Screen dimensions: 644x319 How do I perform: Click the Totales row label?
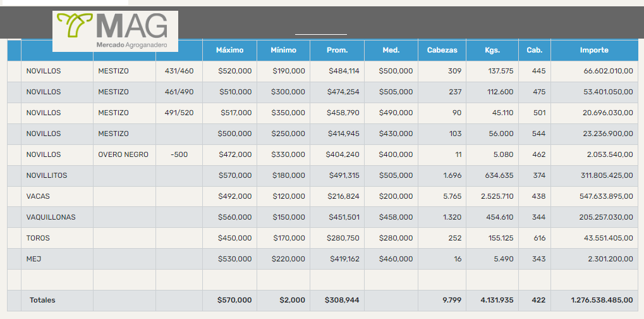point(42,300)
